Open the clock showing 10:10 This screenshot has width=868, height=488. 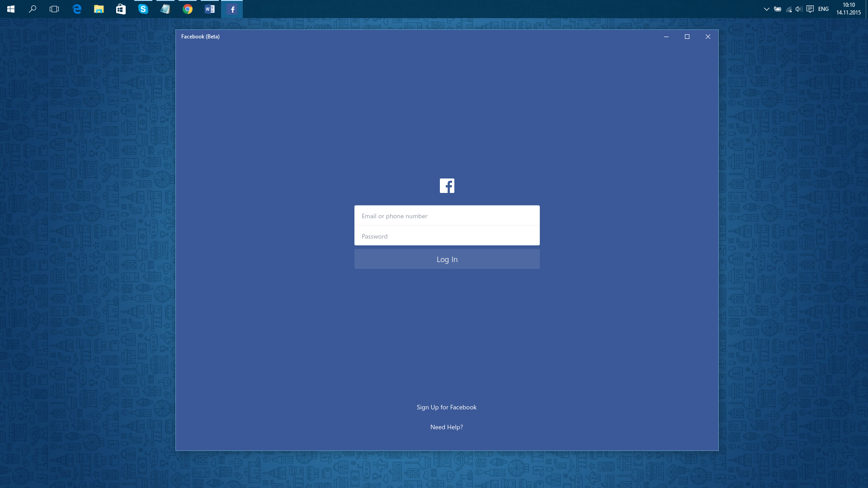848,9
